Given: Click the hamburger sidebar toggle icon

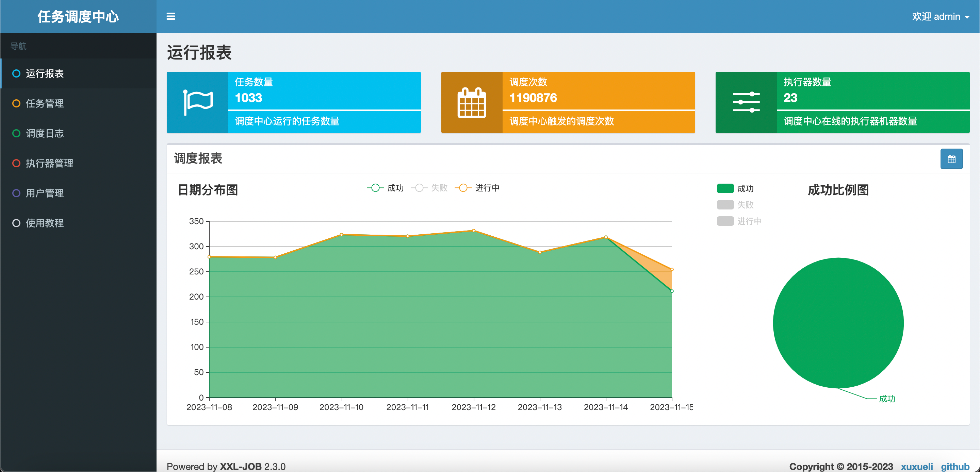Looking at the screenshot, I should [x=170, y=16].
